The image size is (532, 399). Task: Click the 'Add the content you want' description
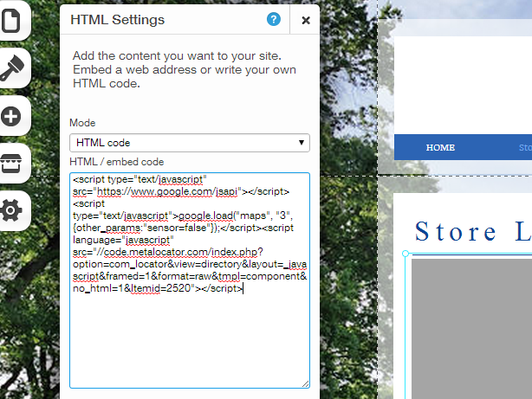click(185, 69)
